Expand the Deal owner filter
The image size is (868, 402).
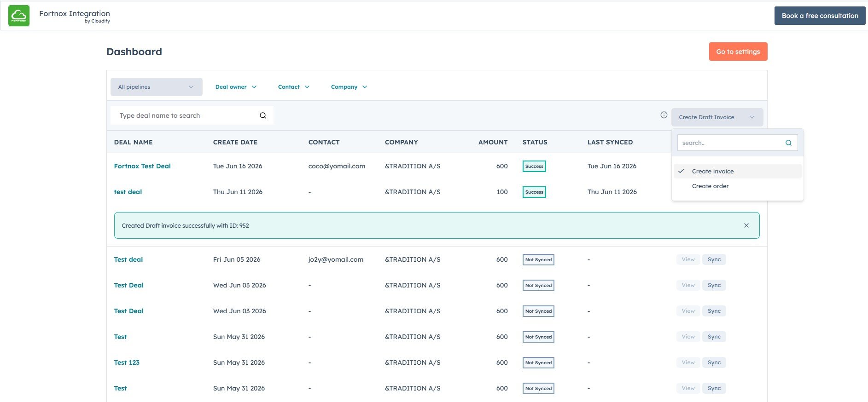pos(236,87)
